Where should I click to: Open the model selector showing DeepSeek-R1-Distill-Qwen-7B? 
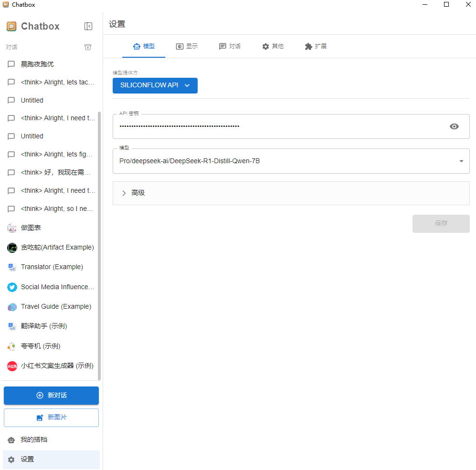click(x=291, y=161)
